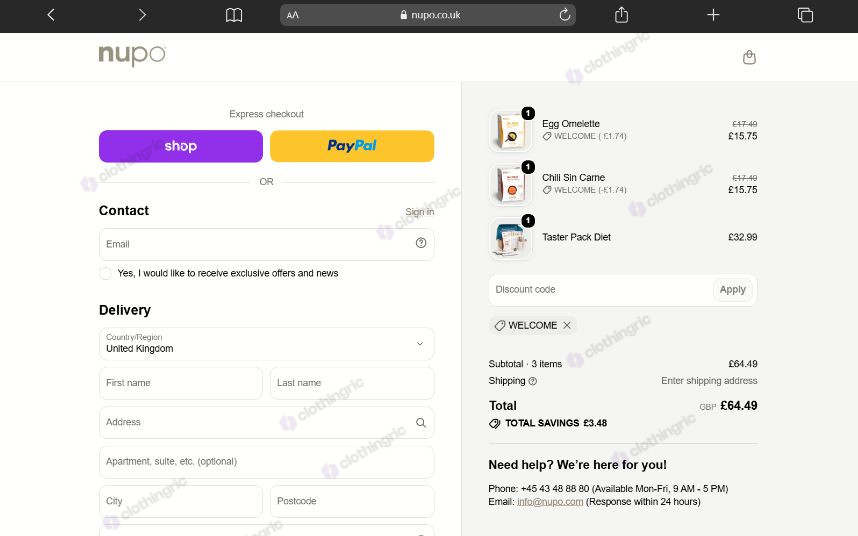Click the Enter shipping address text
The height and width of the screenshot is (536, 858).
point(709,381)
